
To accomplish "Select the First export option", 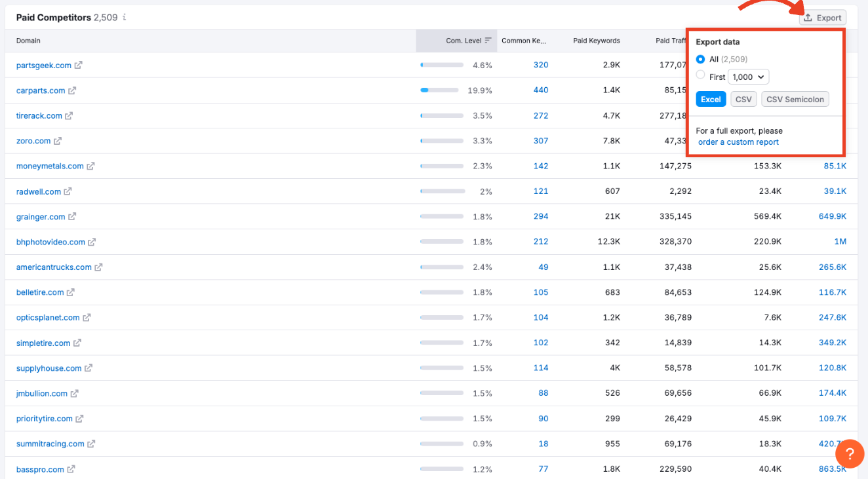I will coord(700,76).
